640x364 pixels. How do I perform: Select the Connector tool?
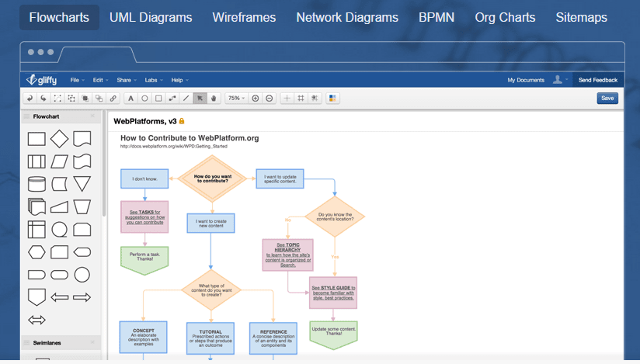pyautogui.click(x=172, y=99)
